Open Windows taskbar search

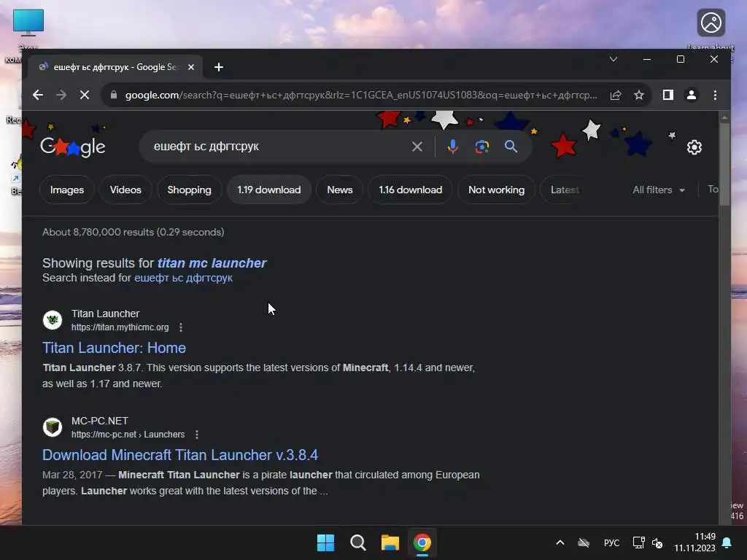coord(357,542)
